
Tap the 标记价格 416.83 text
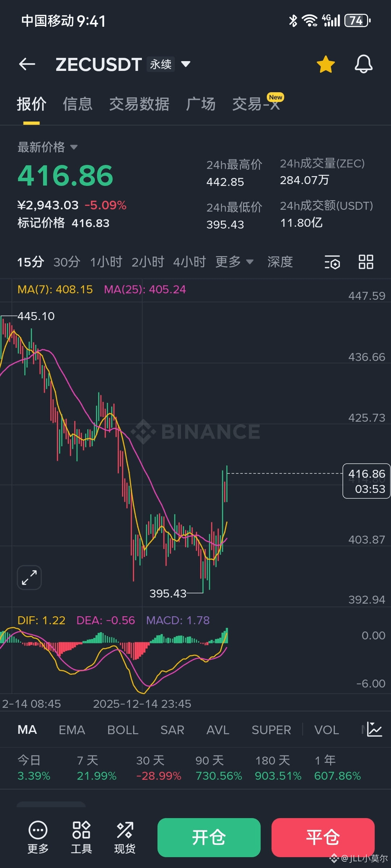click(x=63, y=223)
